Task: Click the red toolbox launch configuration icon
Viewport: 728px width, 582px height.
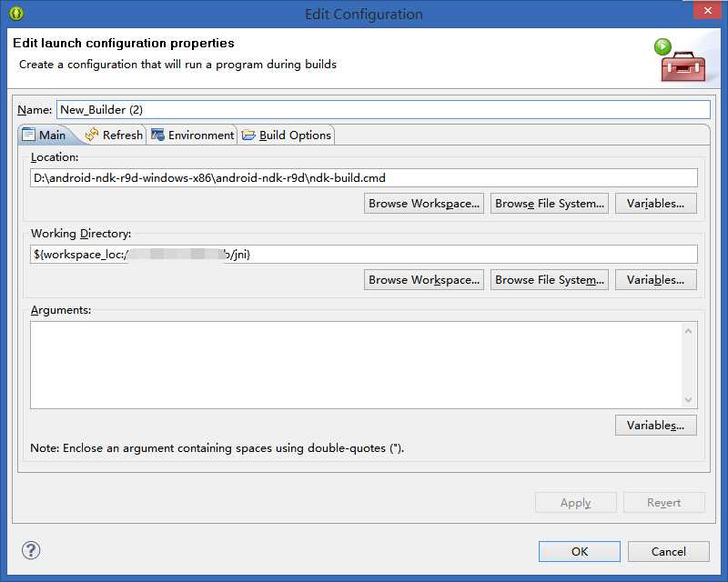Action: [x=682, y=62]
